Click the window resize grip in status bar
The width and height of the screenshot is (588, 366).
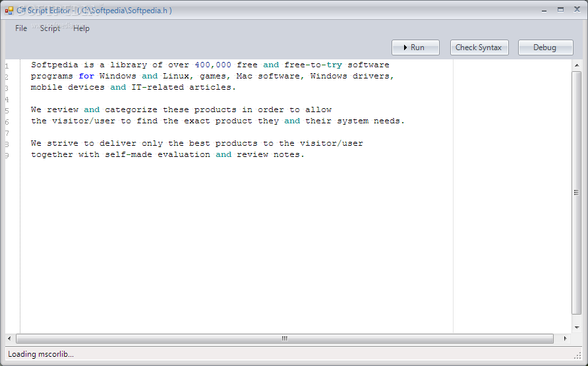point(577,355)
